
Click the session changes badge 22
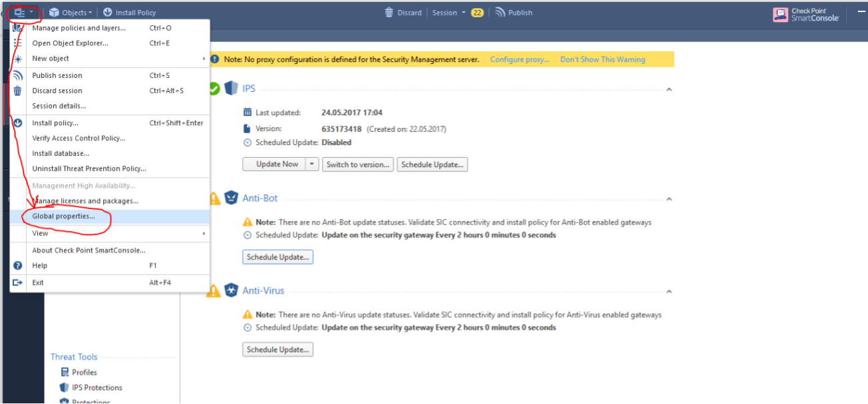pos(477,13)
